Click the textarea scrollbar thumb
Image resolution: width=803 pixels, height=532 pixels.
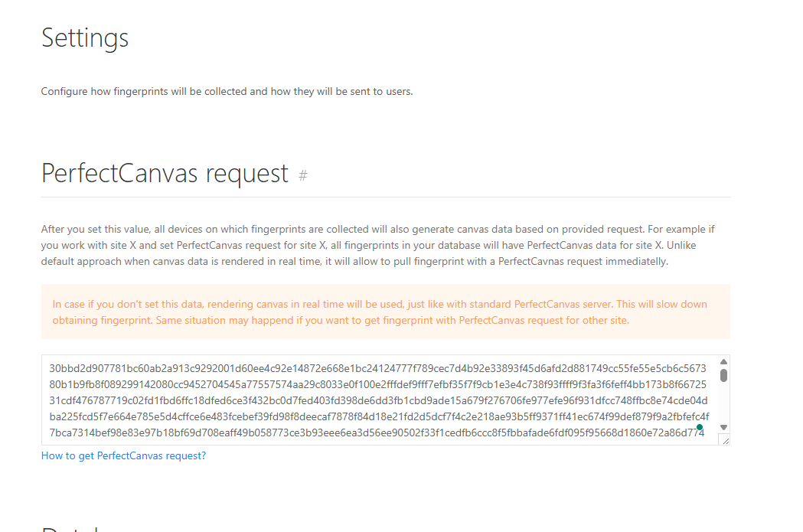point(723,375)
